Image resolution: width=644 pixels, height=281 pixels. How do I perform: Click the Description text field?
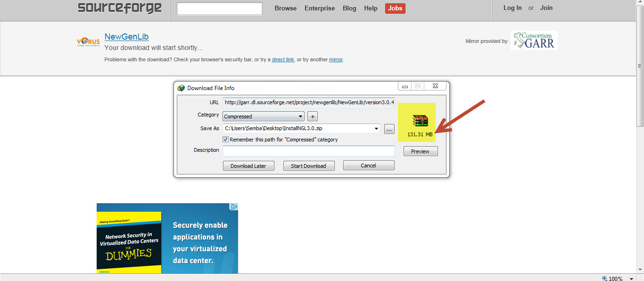308,151
